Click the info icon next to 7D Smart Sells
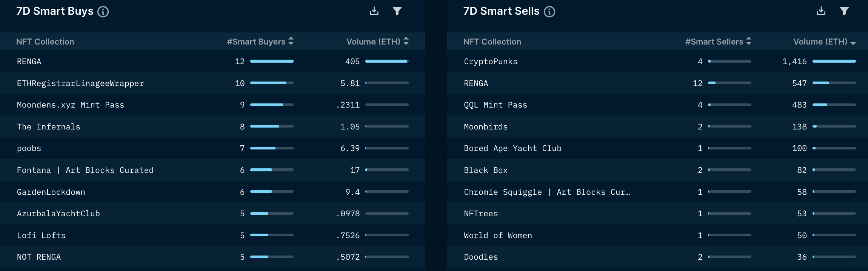 click(550, 11)
